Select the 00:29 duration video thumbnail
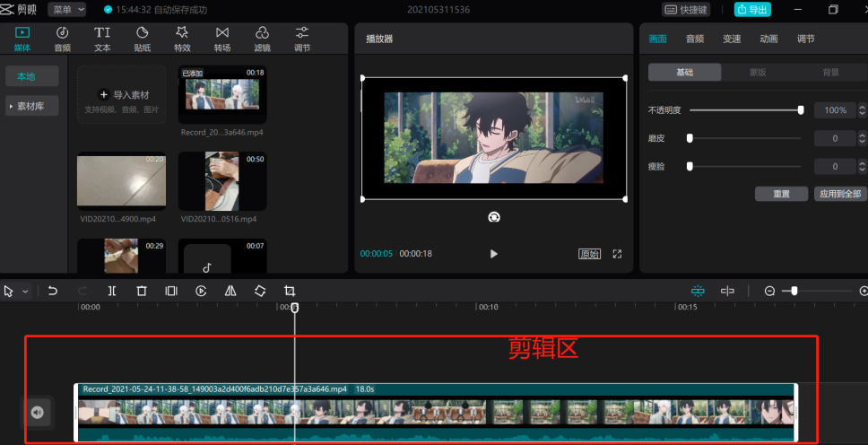 click(121, 256)
